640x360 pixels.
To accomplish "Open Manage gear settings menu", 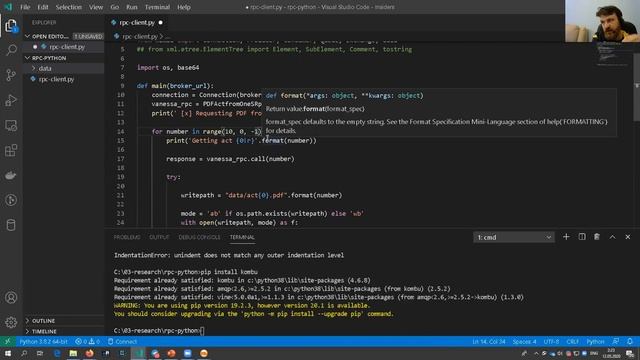I will point(11,322).
